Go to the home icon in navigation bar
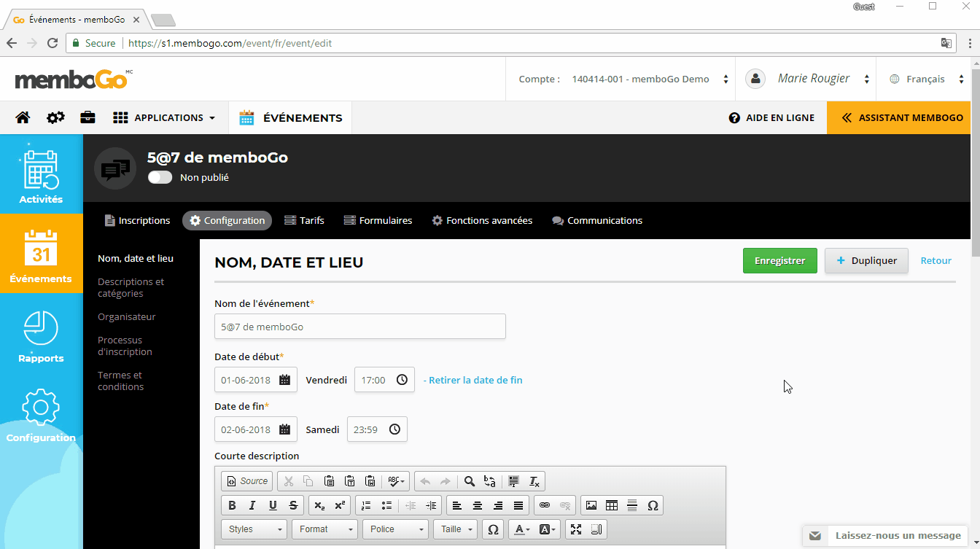The image size is (980, 549). point(23,117)
